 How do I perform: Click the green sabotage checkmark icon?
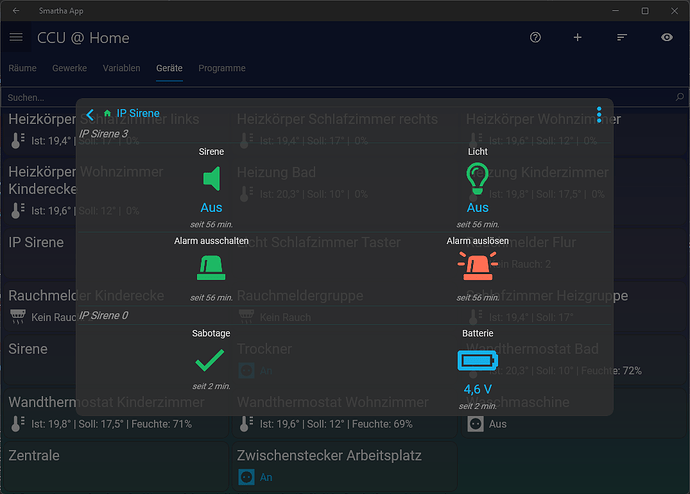(211, 358)
